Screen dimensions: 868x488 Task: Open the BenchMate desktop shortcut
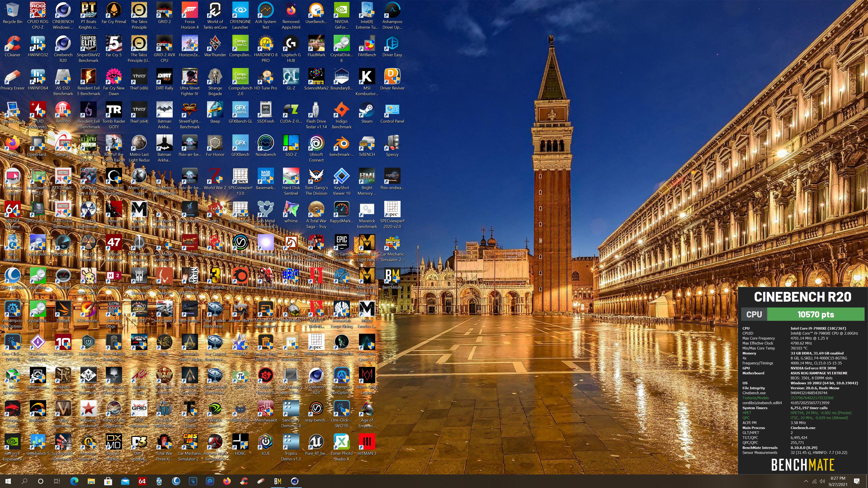pyautogui.click(x=392, y=279)
